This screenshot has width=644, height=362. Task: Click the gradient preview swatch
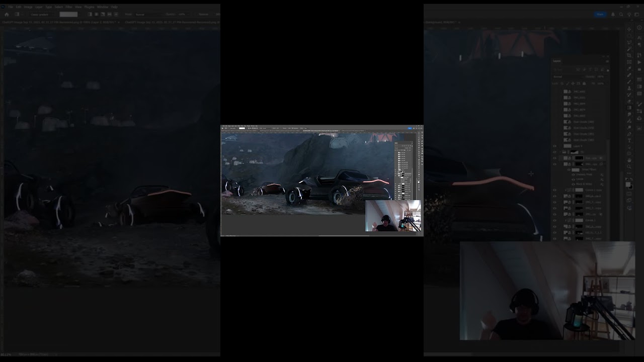[68, 15]
